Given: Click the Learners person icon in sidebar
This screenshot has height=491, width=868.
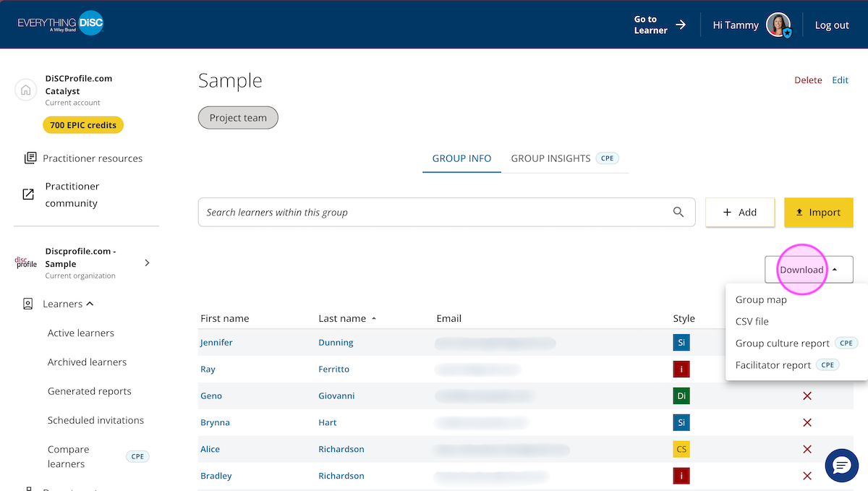Looking at the screenshot, I should 28,304.
